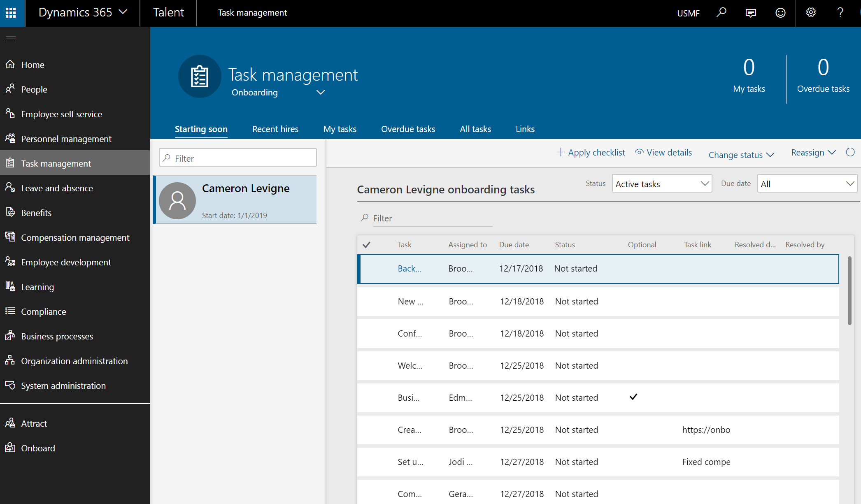The image size is (861, 504).
Task: Expand the Change status menu
Action: click(741, 155)
